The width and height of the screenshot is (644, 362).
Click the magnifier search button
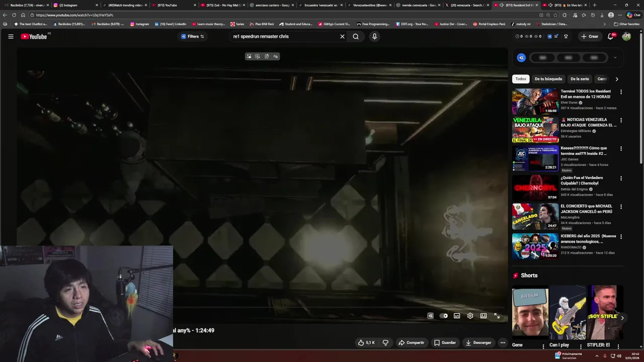[356, 36]
